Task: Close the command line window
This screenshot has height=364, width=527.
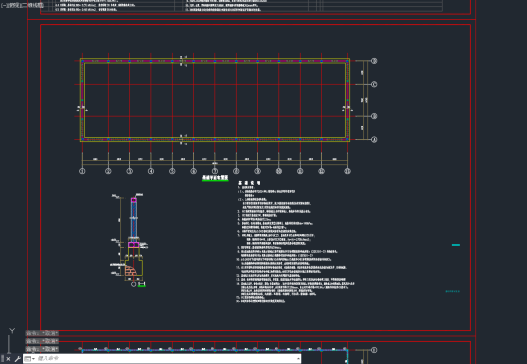Action: 8,359
